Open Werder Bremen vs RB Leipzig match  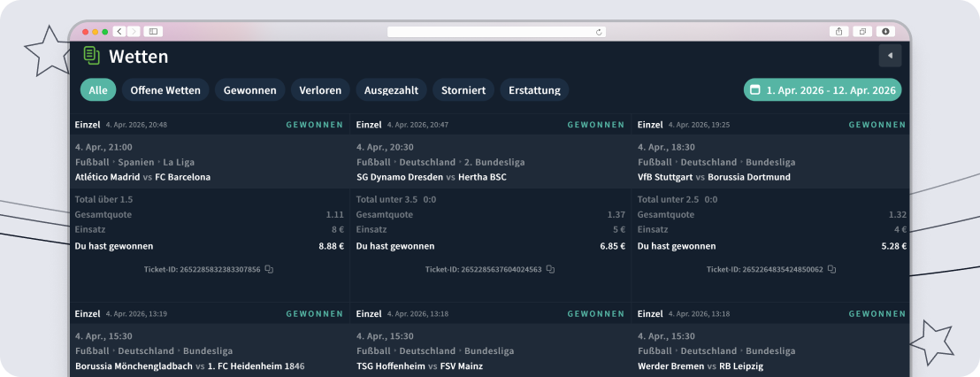click(701, 365)
